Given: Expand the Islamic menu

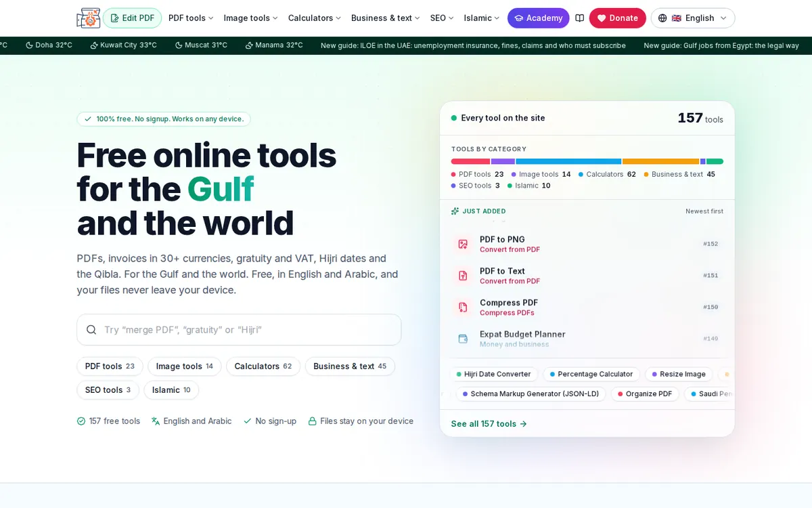Looking at the screenshot, I should 482,18.
